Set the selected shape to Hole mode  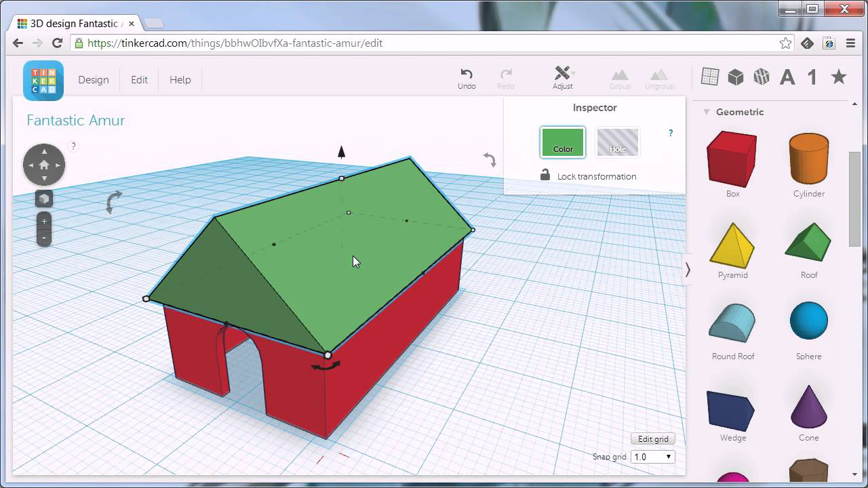pyautogui.click(x=617, y=142)
